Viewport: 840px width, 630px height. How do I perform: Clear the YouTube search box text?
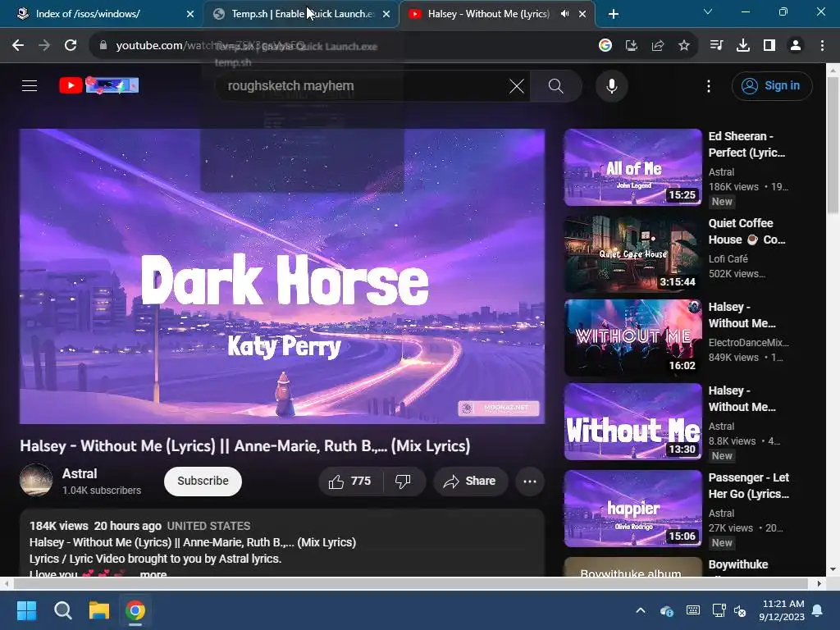point(517,85)
